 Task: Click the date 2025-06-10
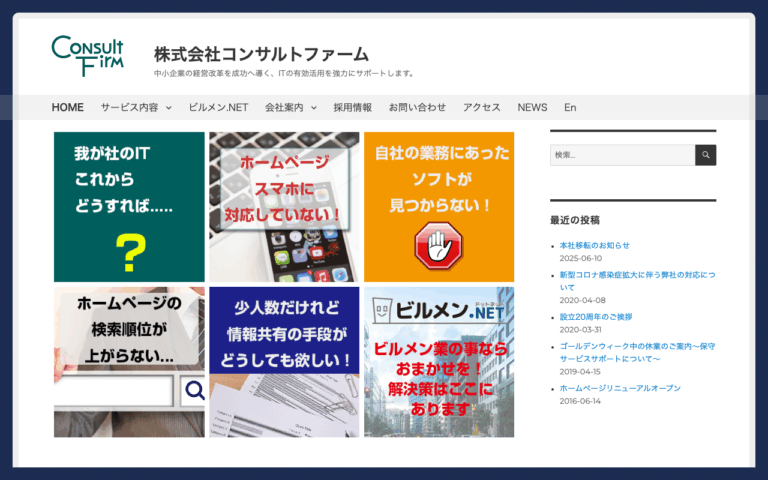[x=581, y=258]
